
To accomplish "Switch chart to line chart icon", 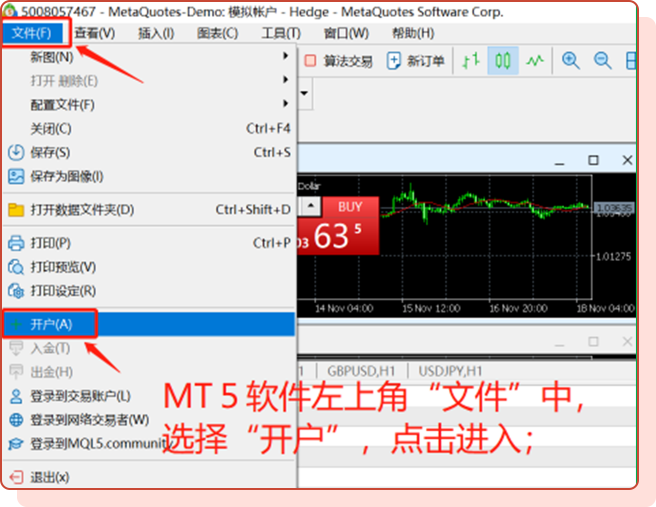I will pyautogui.click(x=535, y=61).
